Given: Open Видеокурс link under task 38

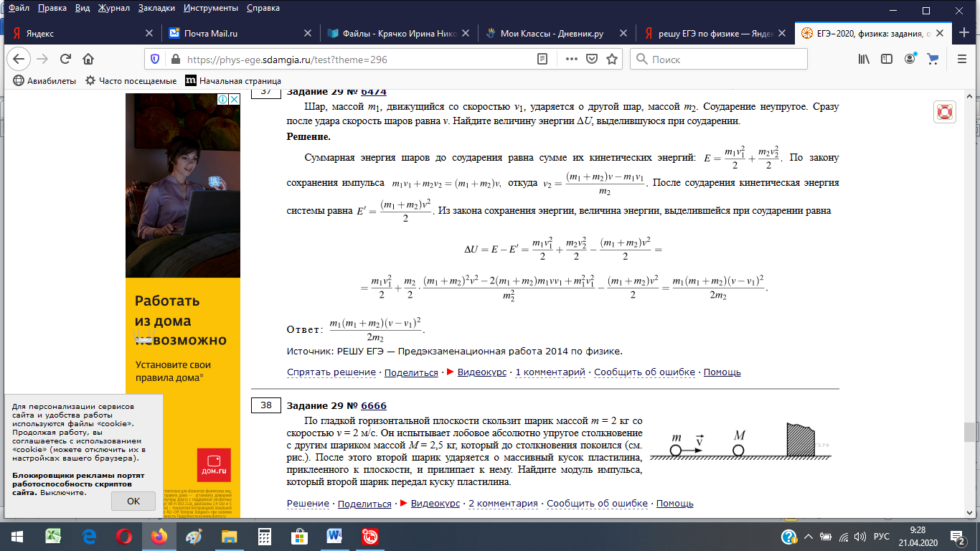Looking at the screenshot, I should coord(435,504).
